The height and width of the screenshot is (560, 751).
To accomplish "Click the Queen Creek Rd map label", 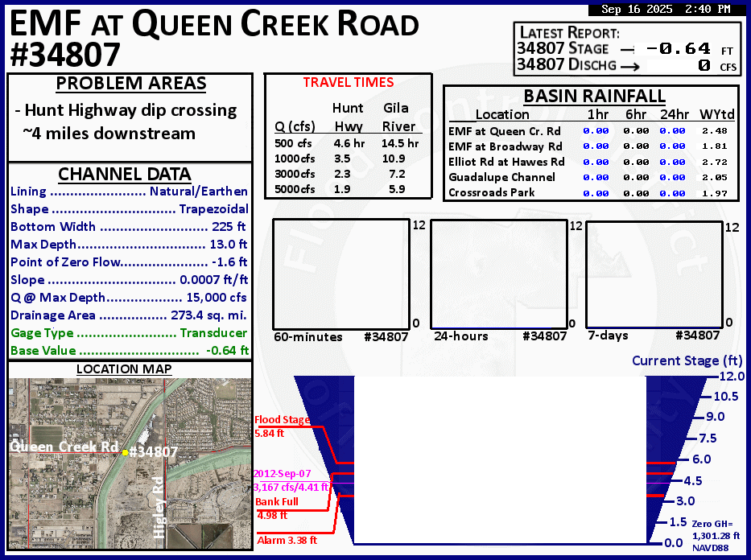I will point(64,447).
